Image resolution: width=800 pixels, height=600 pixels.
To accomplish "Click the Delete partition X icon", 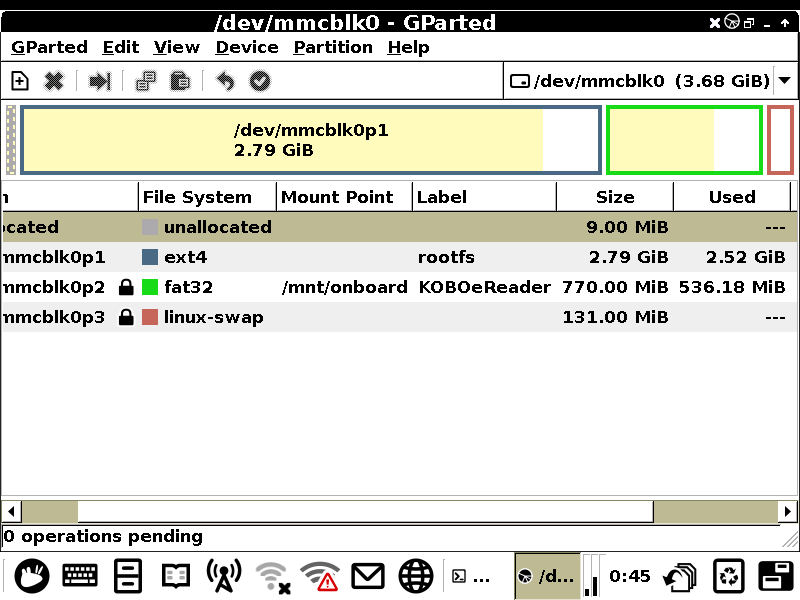I will click(54, 81).
